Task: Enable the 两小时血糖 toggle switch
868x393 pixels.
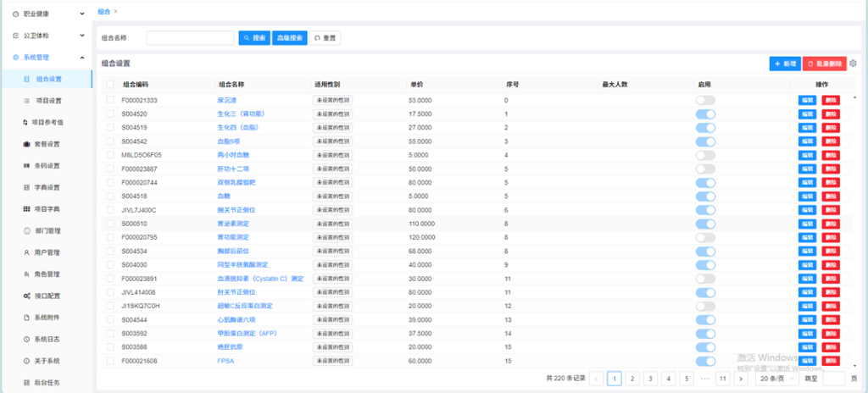Action: pos(705,155)
